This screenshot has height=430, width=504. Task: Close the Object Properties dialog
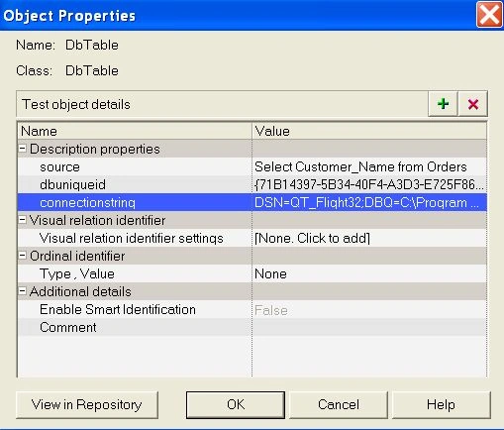point(489,15)
